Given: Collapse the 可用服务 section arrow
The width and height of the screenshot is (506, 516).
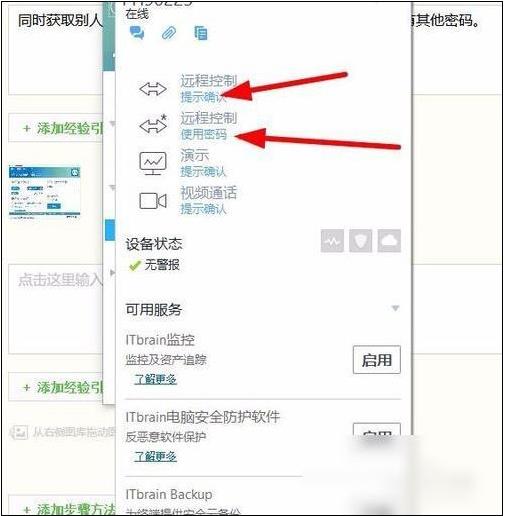Looking at the screenshot, I should [395, 308].
